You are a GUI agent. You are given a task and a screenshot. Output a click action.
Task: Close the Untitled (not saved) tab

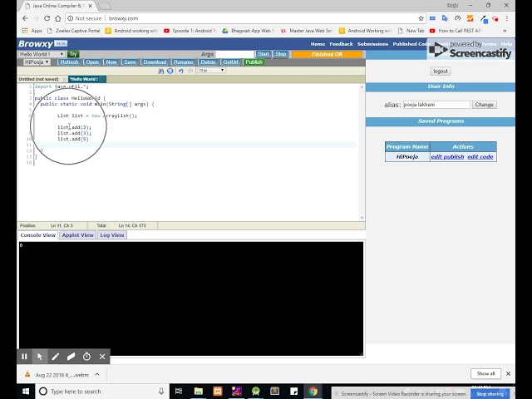click(x=64, y=79)
